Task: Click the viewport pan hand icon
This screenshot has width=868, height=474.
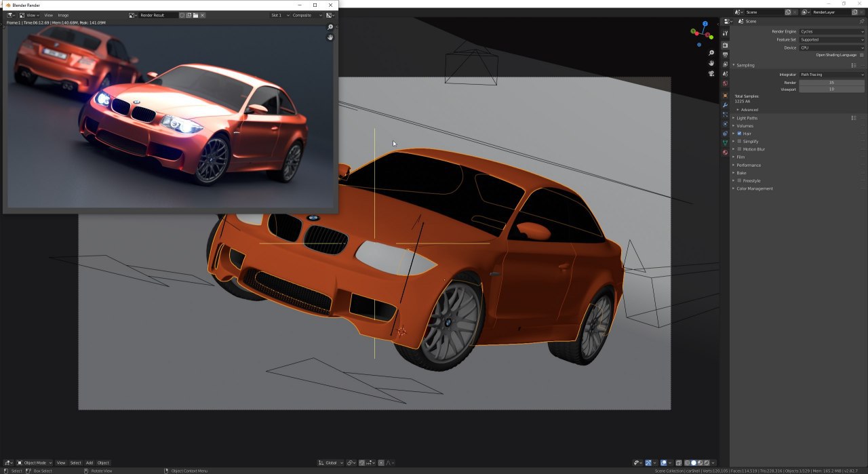Action: point(711,63)
